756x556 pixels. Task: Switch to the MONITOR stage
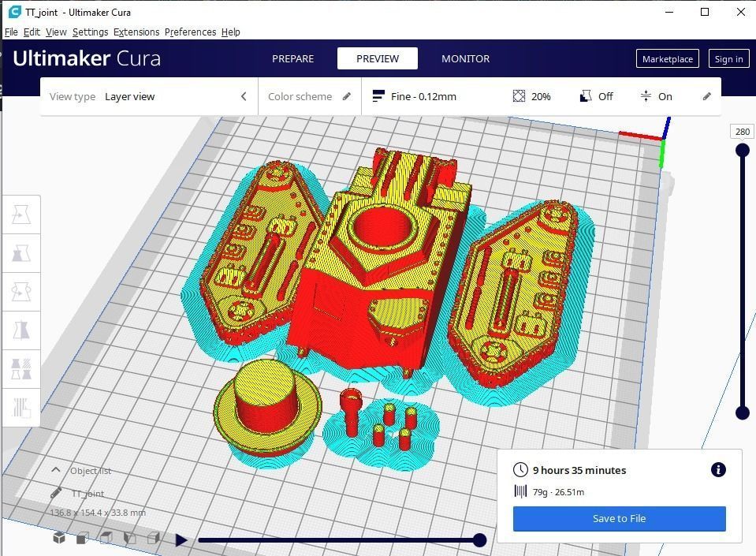[465, 58]
